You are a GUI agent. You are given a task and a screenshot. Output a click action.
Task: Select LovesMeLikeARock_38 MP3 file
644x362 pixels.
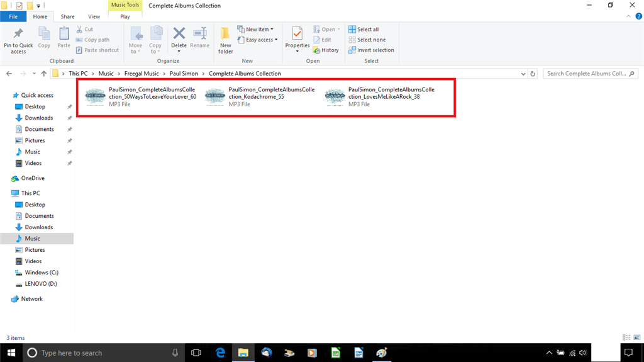click(x=380, y=97)
